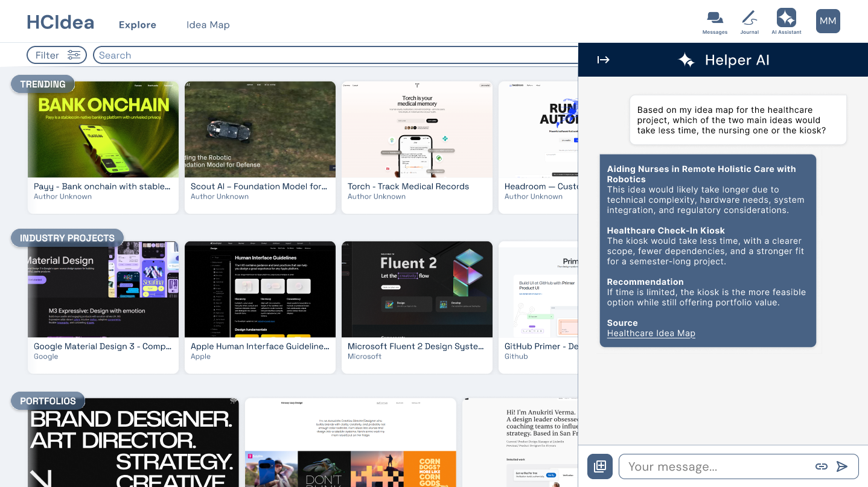Switch to the Idea Map tab
The image size is (868, 487).
208,25
